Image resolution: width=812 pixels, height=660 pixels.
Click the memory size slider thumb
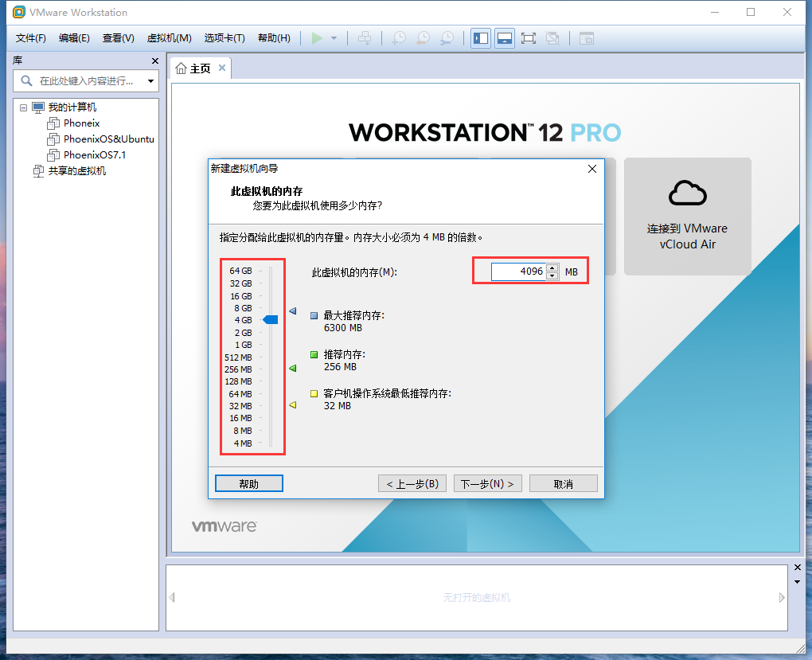tap(271, 320)
